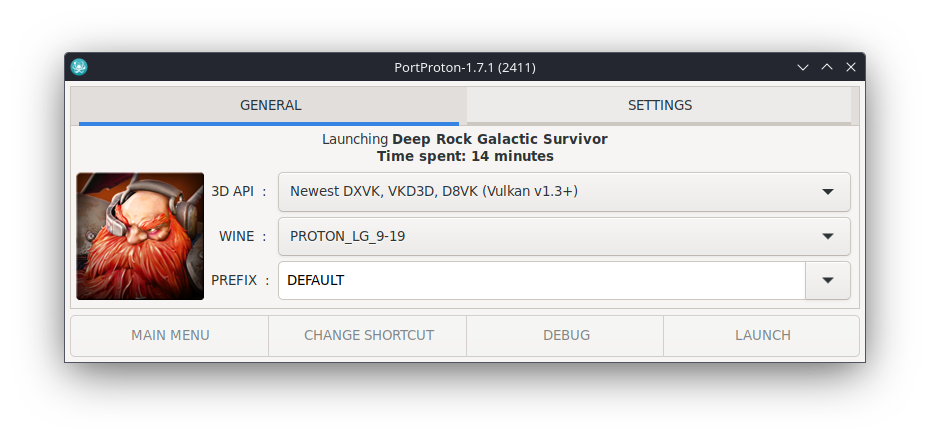Viewport: 930px width, 439px height.
Task: Switch to the GENERAL tab
Action: (270, 105)
